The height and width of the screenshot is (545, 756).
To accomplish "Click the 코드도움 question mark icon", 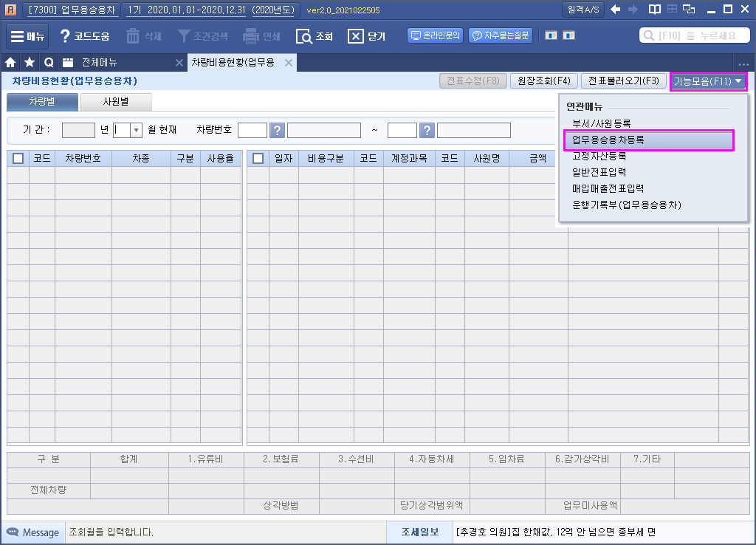I will point(66,36).
